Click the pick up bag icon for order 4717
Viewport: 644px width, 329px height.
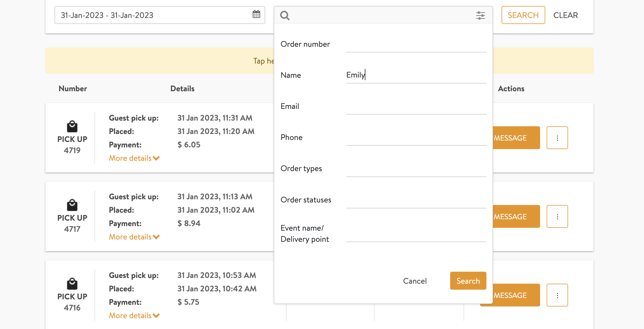click(x=72, y=205)
